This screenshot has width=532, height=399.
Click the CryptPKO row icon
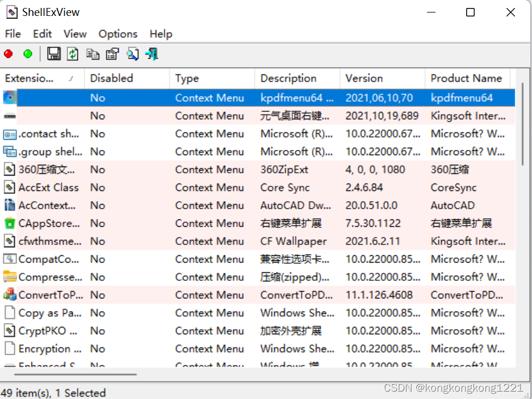tap(10, 330)
